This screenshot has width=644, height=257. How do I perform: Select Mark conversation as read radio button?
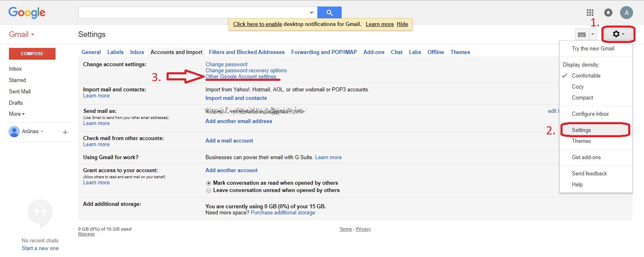point(209,183)
